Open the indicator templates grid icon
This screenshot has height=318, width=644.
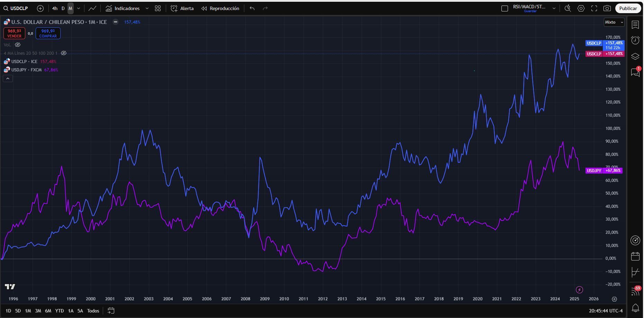158,8
